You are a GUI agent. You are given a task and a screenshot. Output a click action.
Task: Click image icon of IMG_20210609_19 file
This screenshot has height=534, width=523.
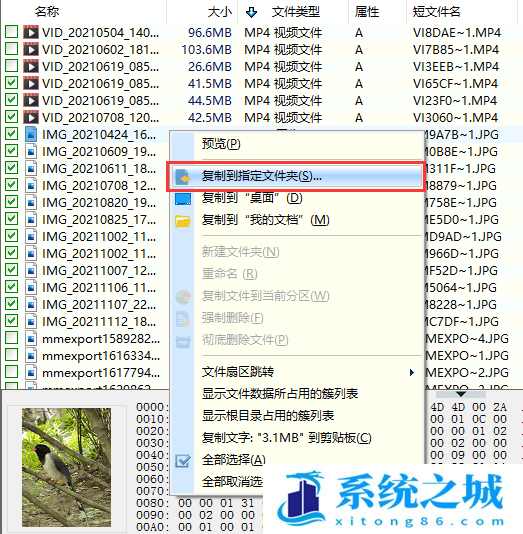click(31, 151)
